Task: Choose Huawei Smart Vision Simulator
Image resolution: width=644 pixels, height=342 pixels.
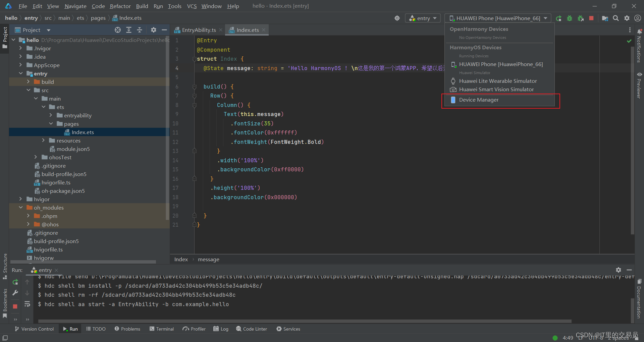Action: pos(500,90)
